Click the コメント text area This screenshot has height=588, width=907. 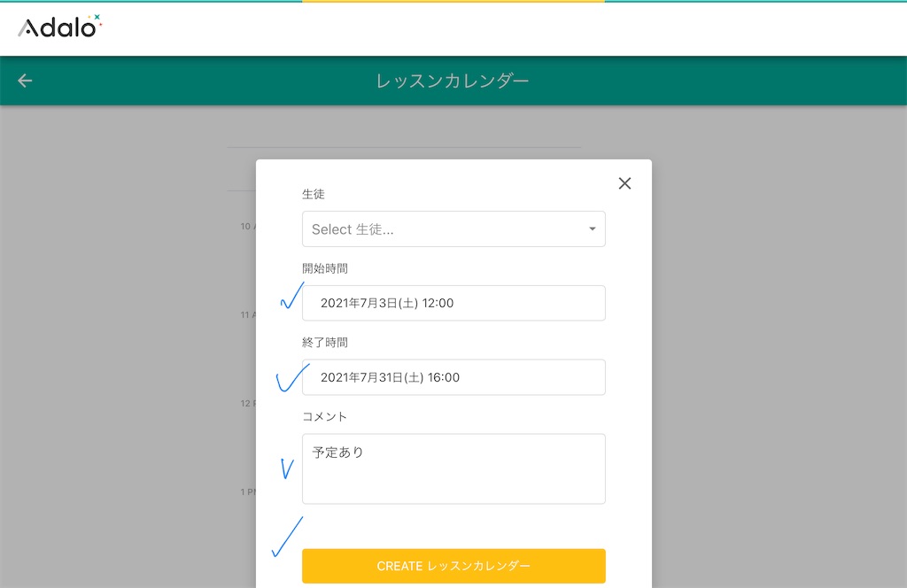coord(453,469)
